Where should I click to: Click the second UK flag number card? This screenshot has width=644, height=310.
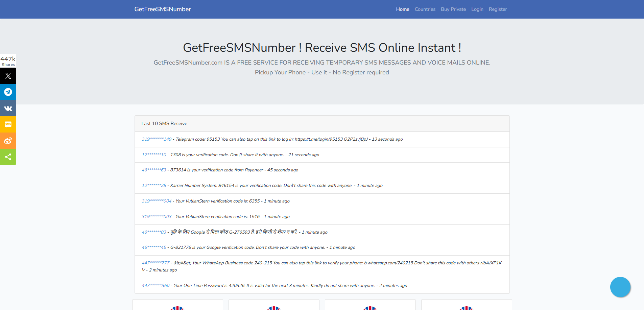(x=274, y=306)
